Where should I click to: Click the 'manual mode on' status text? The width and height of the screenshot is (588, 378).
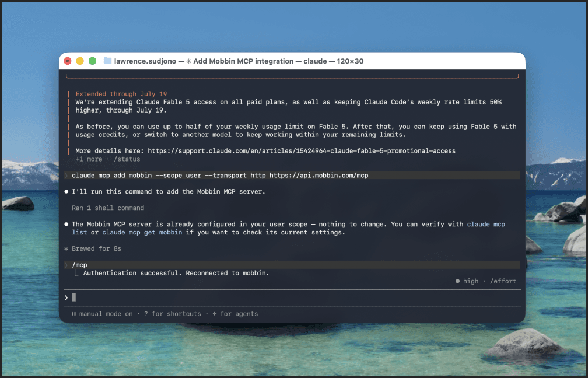[x=106, y=314]
